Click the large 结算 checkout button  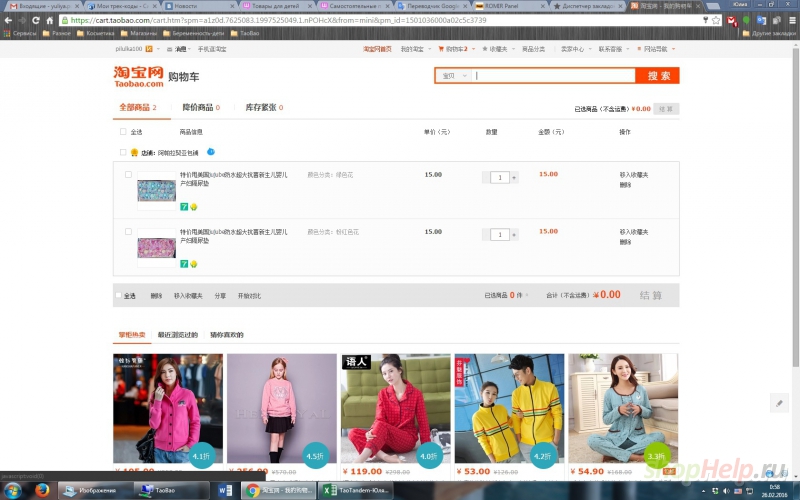651,295
